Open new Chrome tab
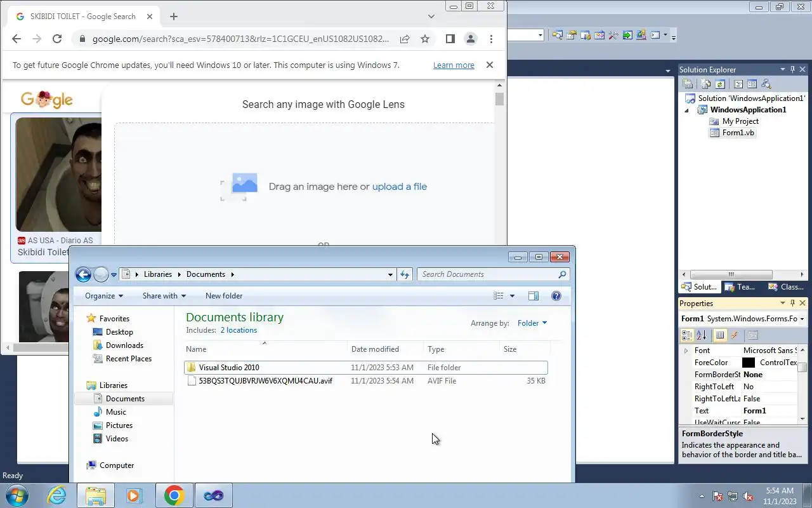 (173, 17)
